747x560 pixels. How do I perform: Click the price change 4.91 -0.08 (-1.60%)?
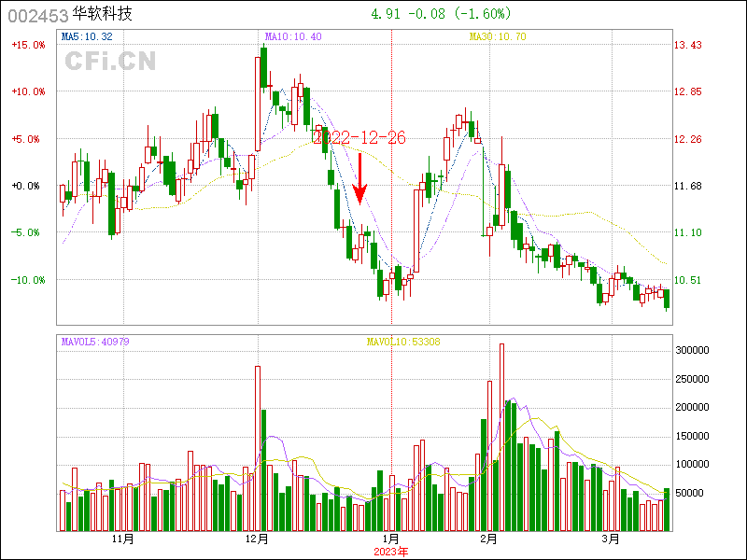point(441,15)
